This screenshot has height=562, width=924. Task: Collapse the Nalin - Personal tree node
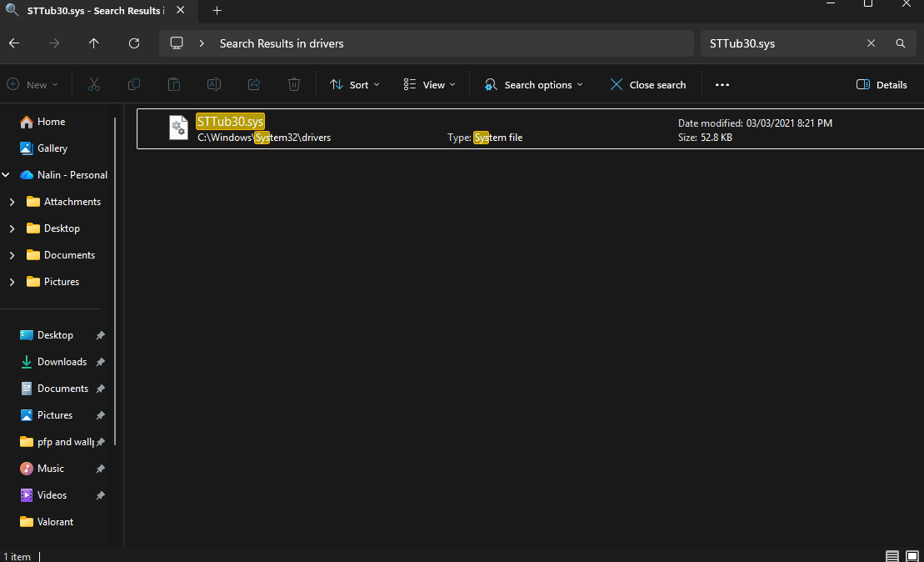pos(6,175)
